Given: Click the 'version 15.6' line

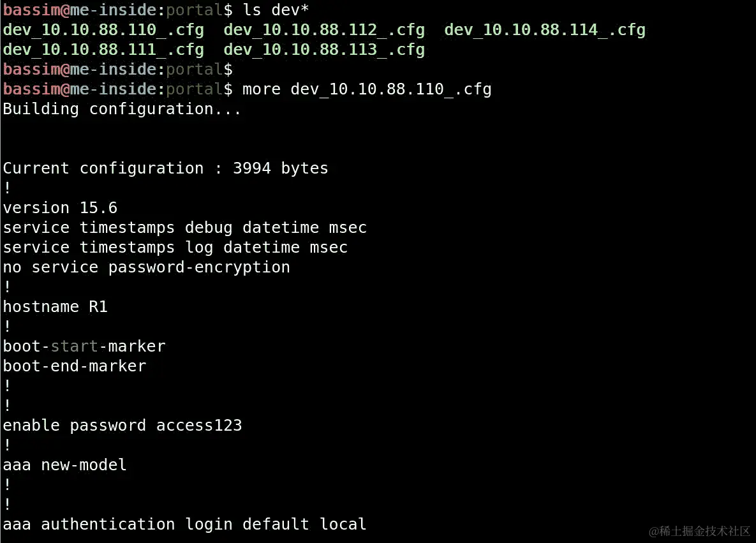Looking at the screenshot, I should click(x=60, y=208).
